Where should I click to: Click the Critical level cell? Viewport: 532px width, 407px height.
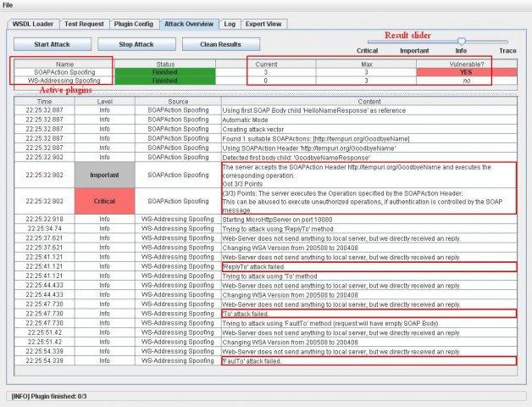click(104, 201)
